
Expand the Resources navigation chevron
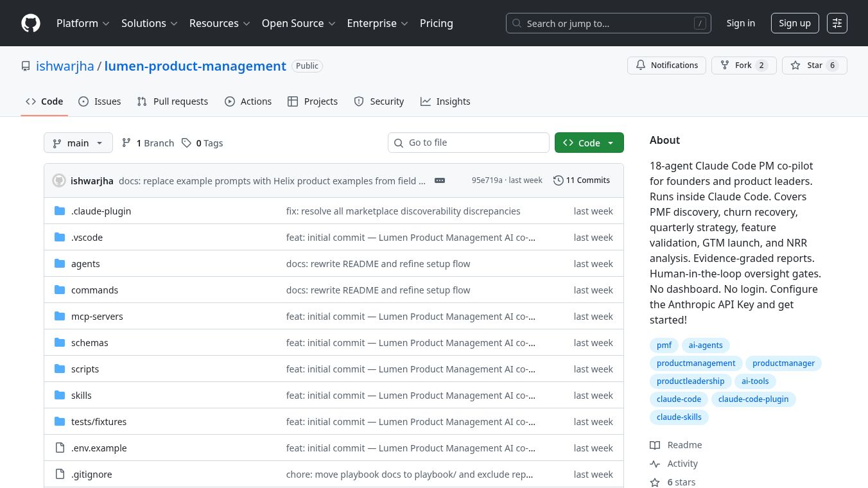click(247, 23)
